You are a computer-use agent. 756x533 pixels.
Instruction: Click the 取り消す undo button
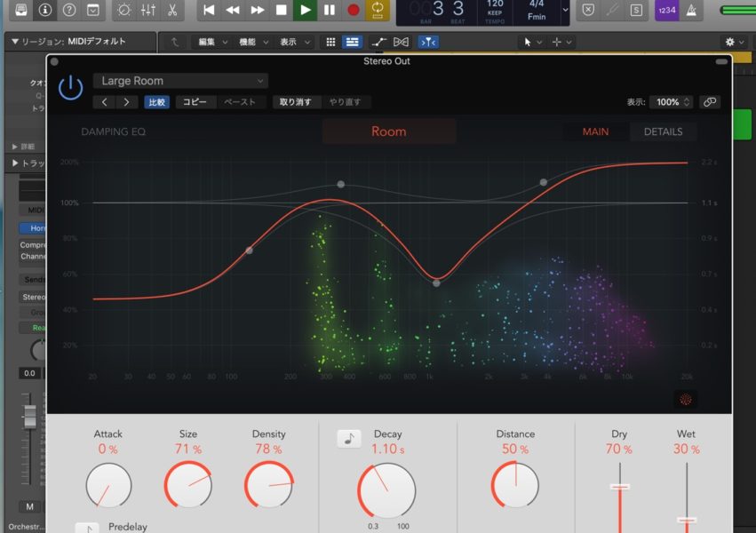click(x=296, y=102)
